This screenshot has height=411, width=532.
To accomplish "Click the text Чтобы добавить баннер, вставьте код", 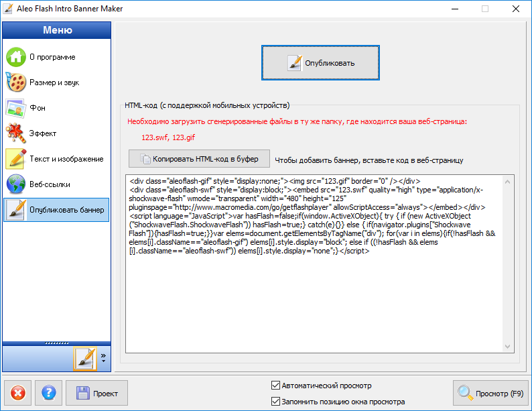I will 369,160.
